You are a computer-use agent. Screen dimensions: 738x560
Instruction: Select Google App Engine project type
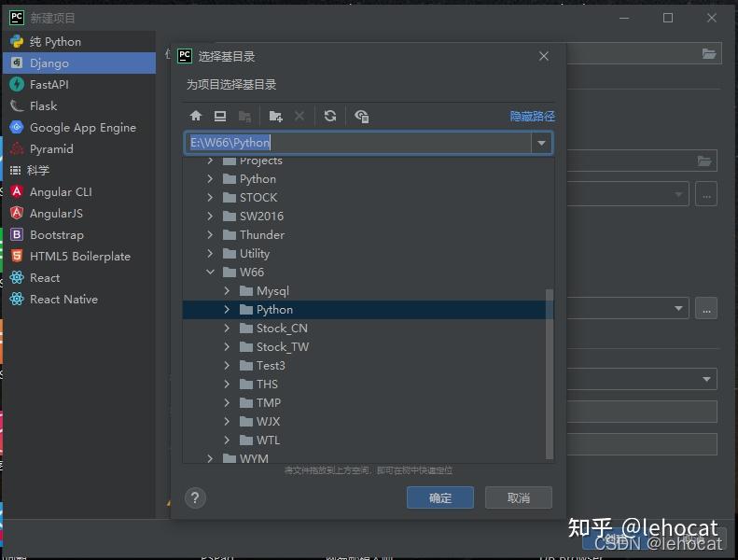coord(79,127)
